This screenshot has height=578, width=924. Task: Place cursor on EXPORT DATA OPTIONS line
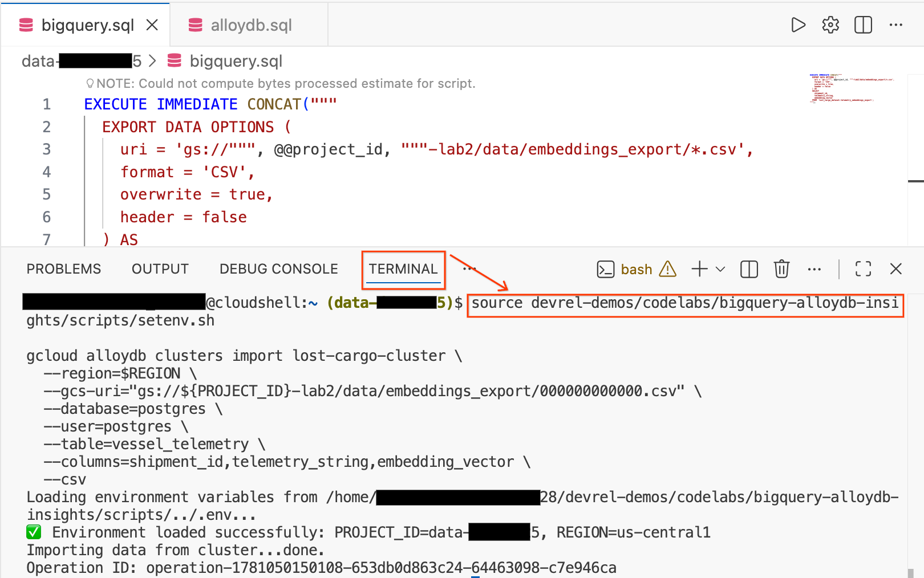coord(197,127)
